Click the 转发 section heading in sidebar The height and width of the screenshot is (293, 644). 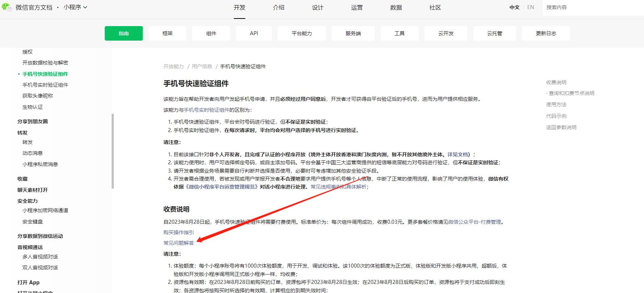pyautogui.click(x=22, y=133)
